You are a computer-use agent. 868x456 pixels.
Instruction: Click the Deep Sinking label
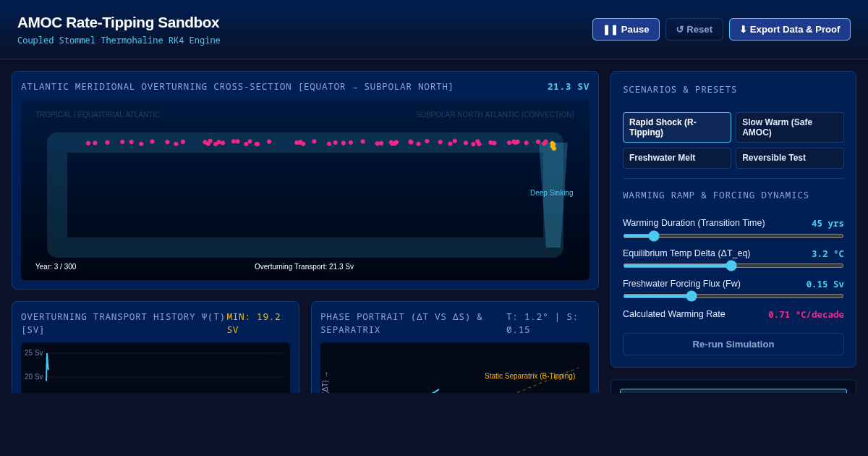coord(551,193)
